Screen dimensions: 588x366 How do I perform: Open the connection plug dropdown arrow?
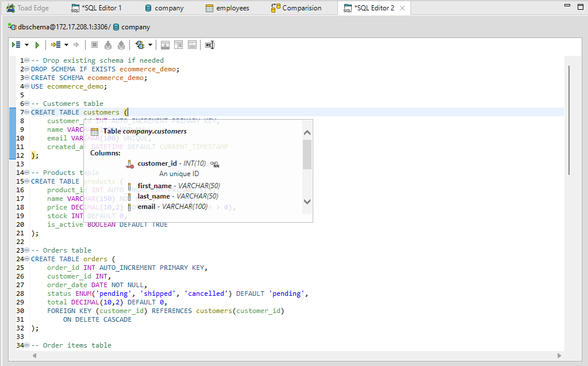pyautogui.click(x=151, y=45)
